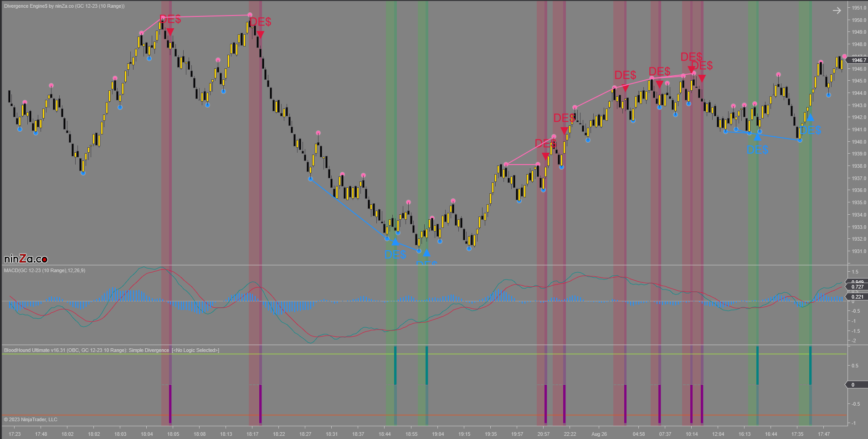Select the blue up-triangle at the 1931.0 low
This screenshot has width=868, height=439.
click(x=426, y=253)
